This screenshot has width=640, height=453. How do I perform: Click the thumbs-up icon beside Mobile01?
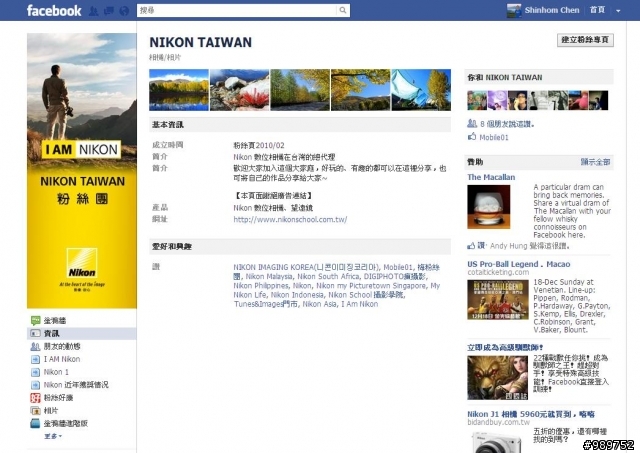pyautogui.click(x=472, y=137)
